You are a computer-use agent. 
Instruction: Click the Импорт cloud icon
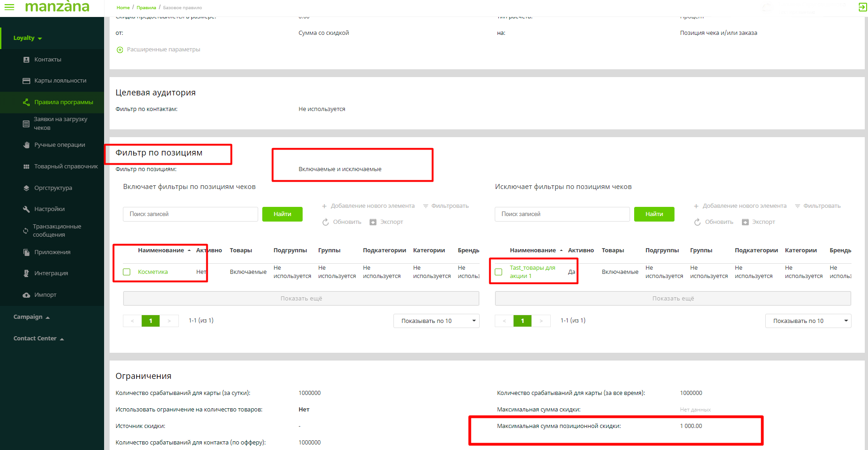point(26,295)
